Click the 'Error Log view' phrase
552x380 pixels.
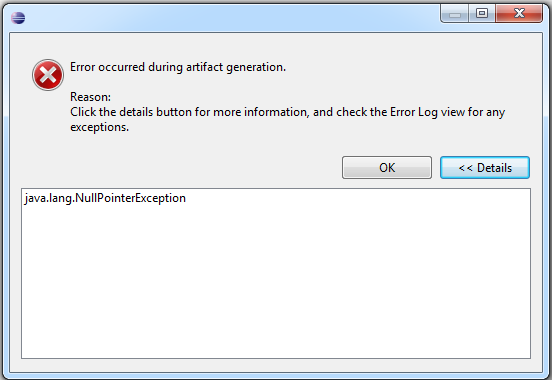tap(427, 112)
